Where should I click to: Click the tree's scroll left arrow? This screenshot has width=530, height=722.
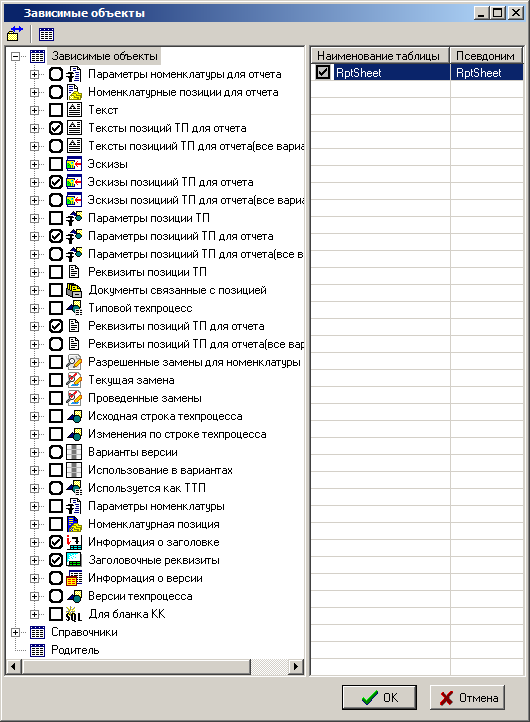(x=13, y=666)
